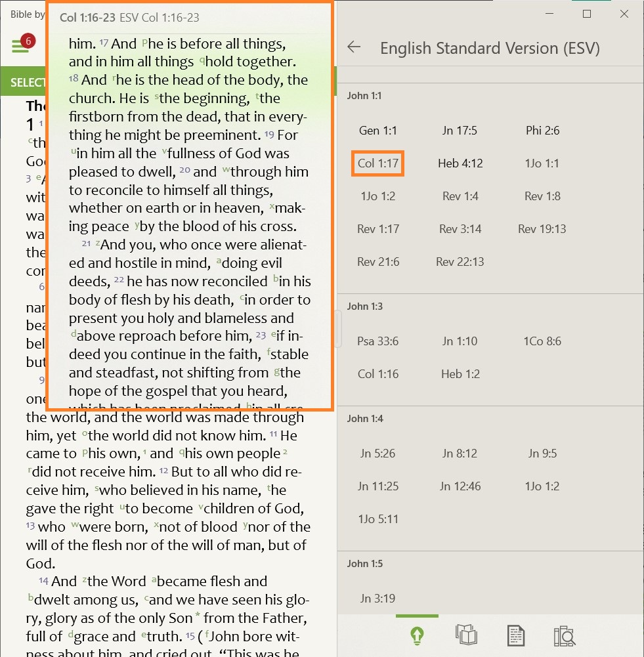644x657 pixels.
Task: Open the Rev 1:8 reference
Action: [543, 196]
